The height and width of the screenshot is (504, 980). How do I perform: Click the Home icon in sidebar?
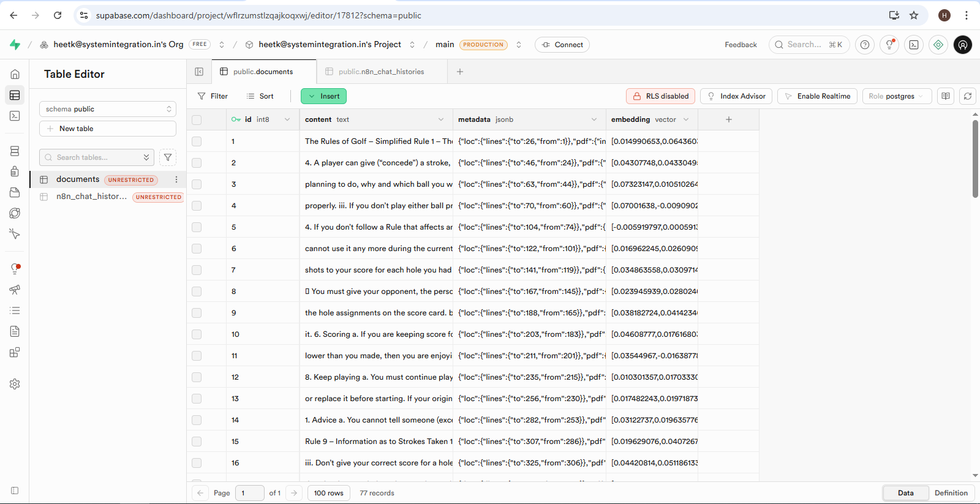point(15,74)
